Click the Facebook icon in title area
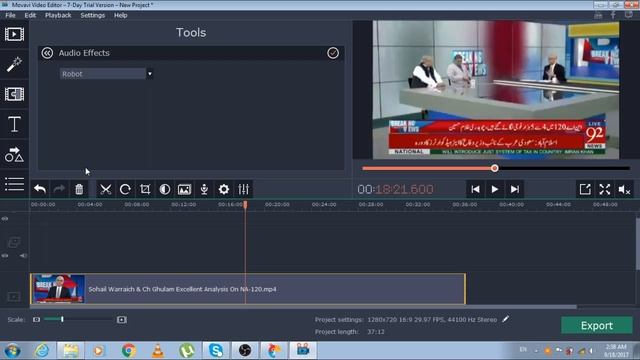 613,15
